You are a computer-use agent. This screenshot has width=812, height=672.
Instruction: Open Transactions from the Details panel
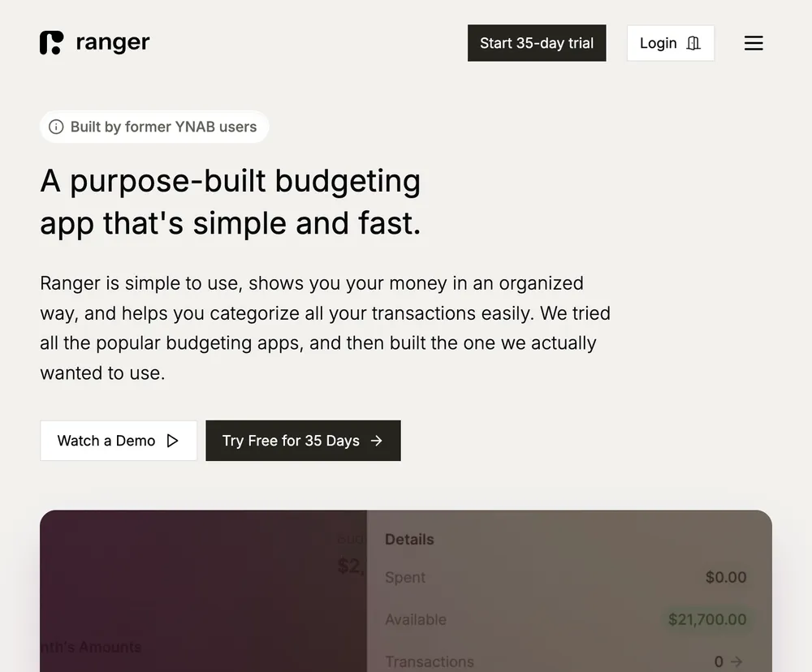430,661
